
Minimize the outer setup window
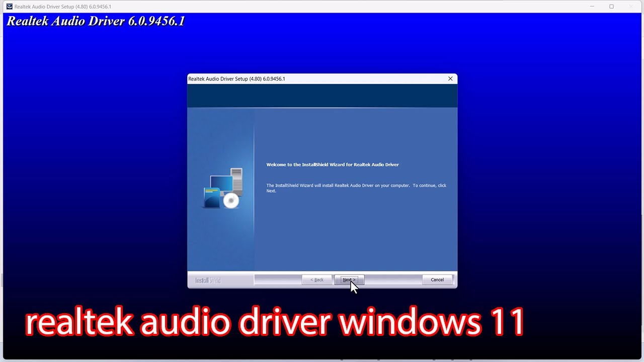[591, 7]
